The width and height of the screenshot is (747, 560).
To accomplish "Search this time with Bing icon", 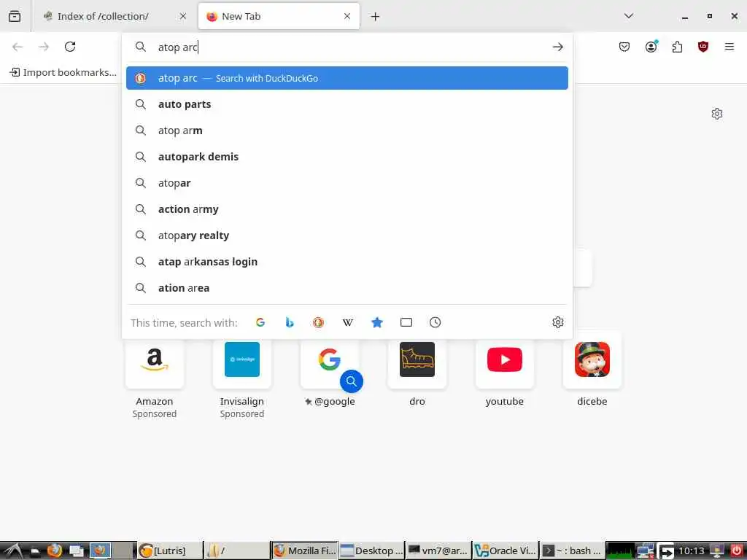I will click(x=289, y=322).
